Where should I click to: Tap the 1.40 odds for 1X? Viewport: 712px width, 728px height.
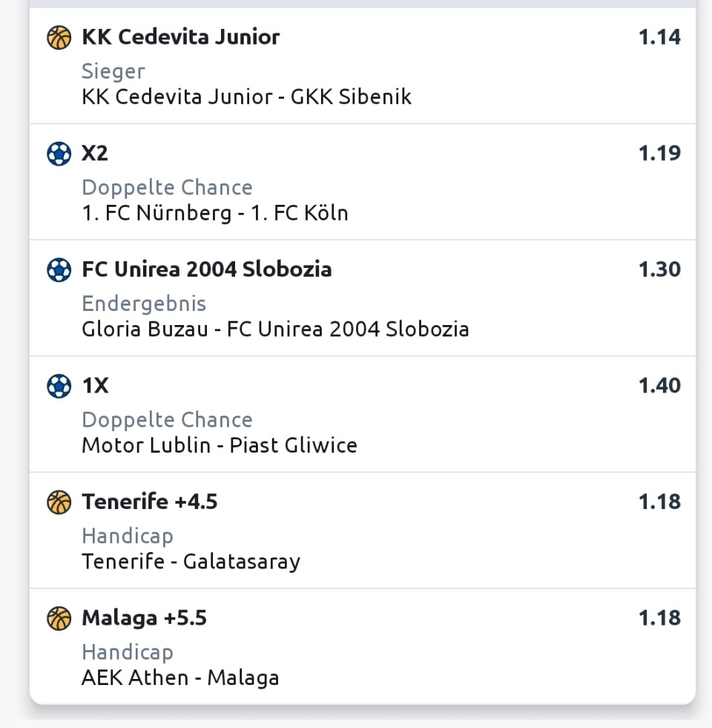(x=659, y=385)
